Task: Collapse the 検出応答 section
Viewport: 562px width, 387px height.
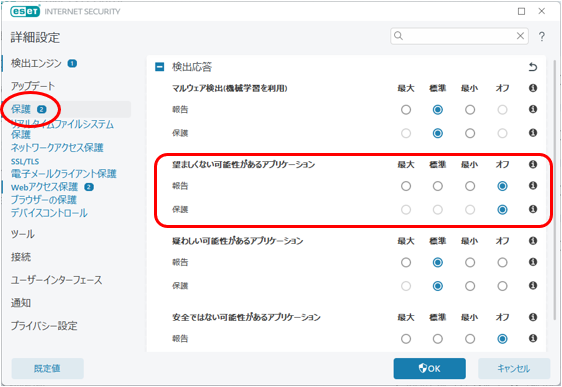Action: [159, 67]
